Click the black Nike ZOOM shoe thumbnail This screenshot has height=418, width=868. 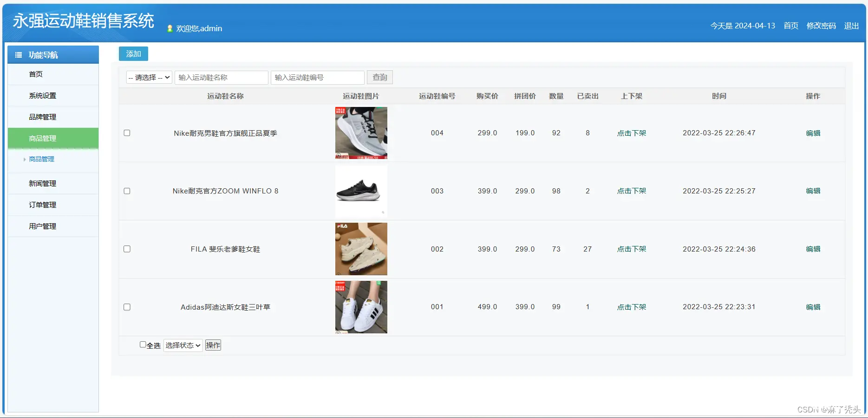coord(361,191)
